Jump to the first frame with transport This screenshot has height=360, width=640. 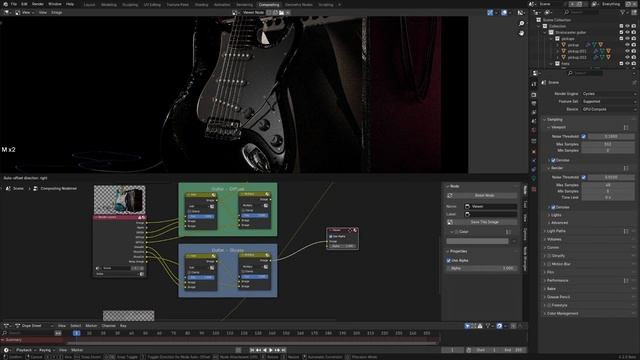pos(252,350)
